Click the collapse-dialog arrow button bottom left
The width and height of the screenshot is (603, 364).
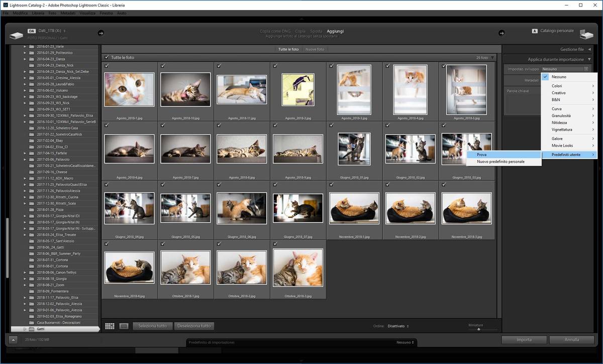(x=13, y=340)
